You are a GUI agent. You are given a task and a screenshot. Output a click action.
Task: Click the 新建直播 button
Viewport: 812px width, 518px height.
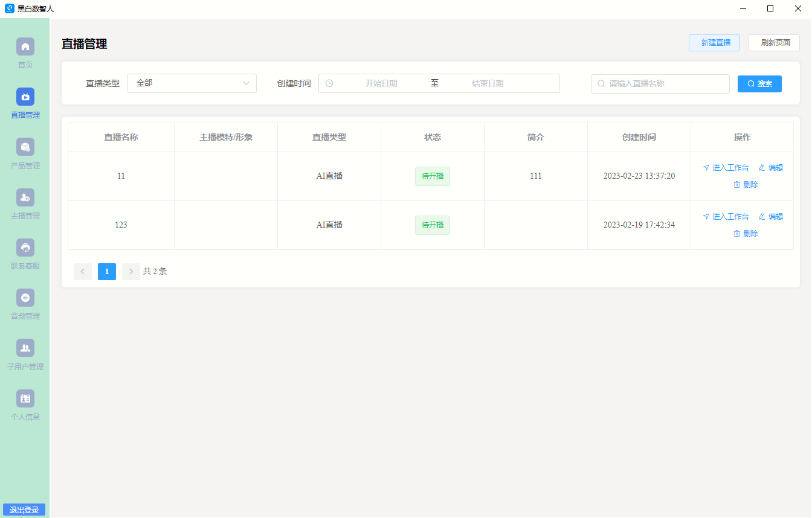click(714, 43)
